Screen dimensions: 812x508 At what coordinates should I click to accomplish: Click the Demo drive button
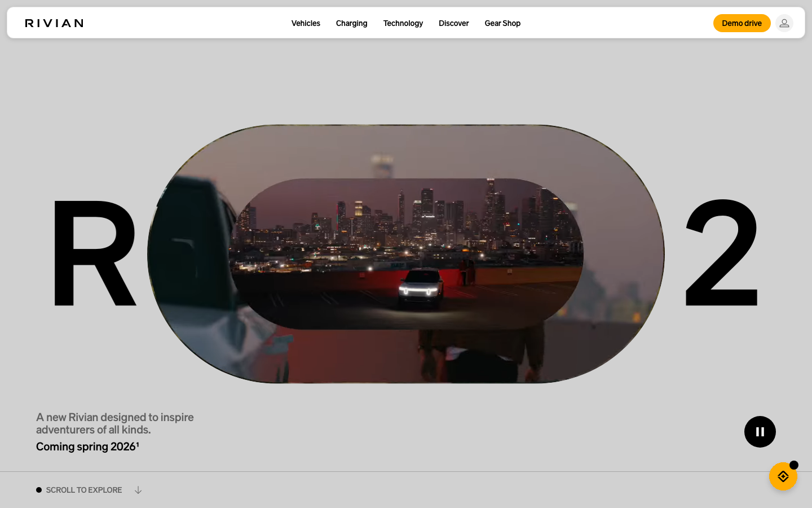click(x=742, y=23)
